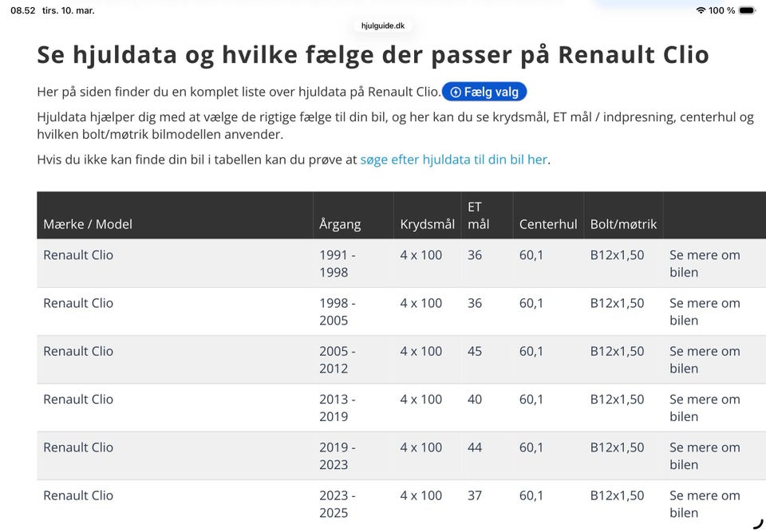Click the 'Mærke / Model' column header

(88, 224)
